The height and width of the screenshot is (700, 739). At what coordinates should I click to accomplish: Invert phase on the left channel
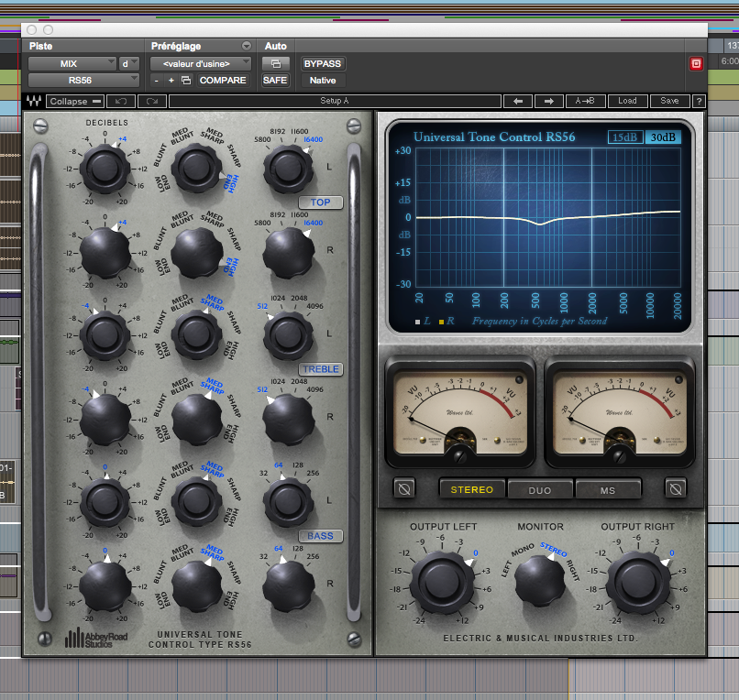coord(404,489)
